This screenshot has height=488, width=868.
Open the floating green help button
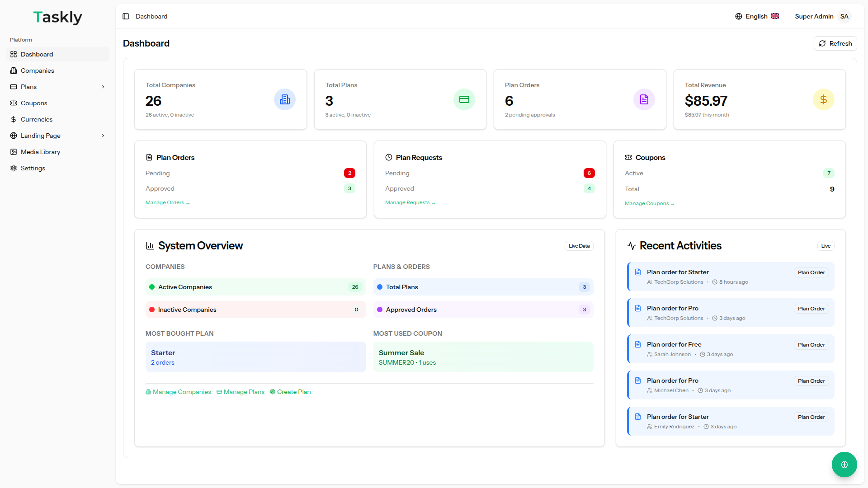coord(844,465)
